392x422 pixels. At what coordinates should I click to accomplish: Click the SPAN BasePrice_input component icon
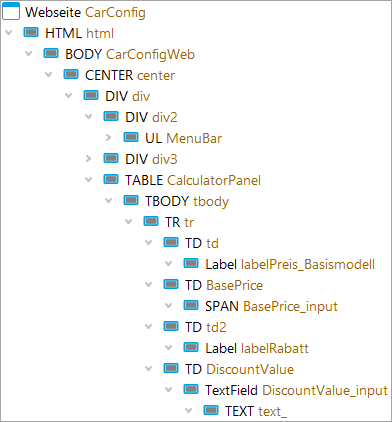click(191, 305)
